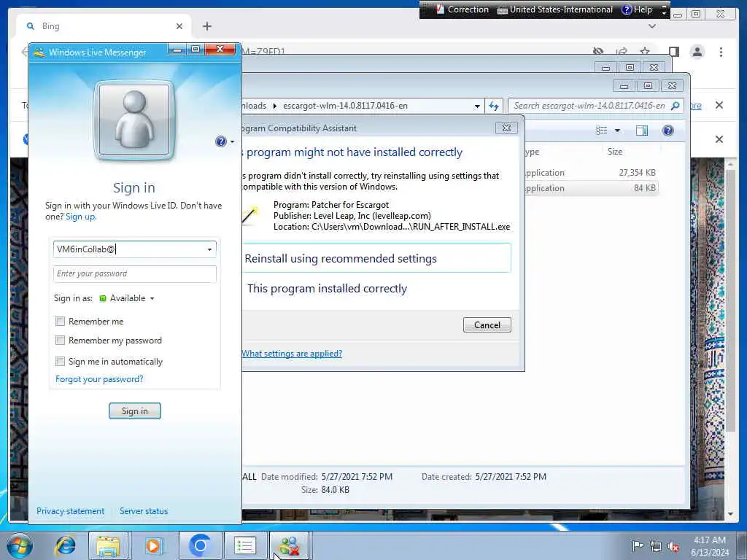Select the 84 KB application file row
Viewport: 747px width, 560px height.
[x=591, y=188]
